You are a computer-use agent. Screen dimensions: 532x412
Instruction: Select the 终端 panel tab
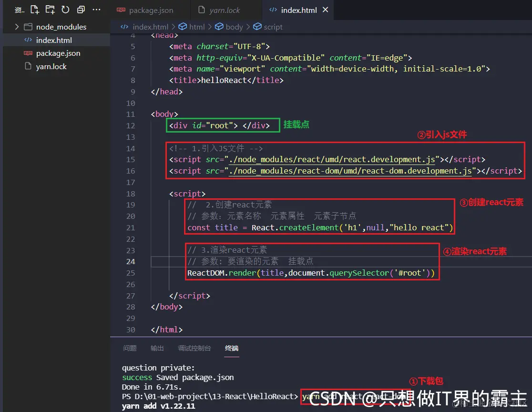coord(232,348)
